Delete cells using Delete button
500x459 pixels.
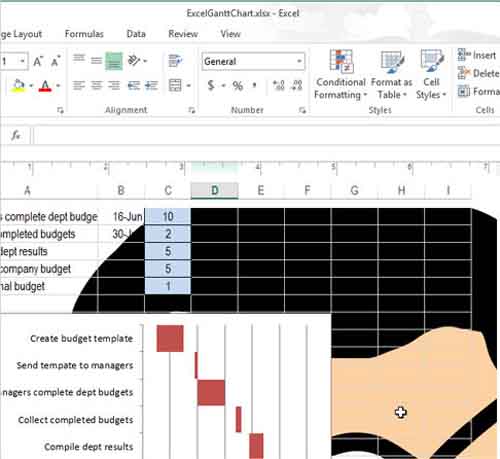pyautogui.click(x=478, y=73)
